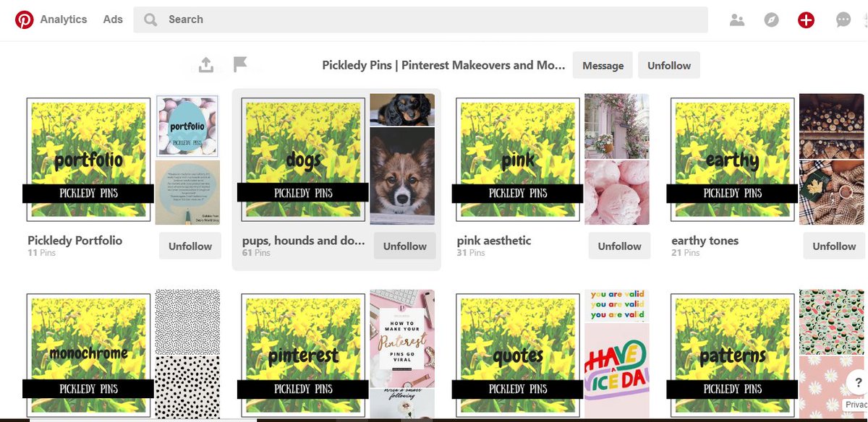Open the you are valid quote thumbnail

pos(617,305)
